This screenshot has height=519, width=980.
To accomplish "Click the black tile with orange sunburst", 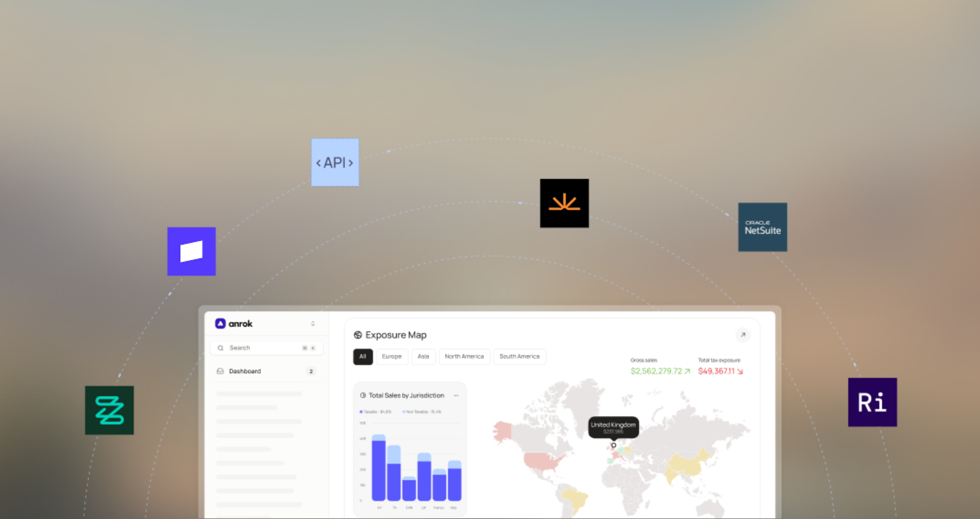I will (x=564, y=203).
